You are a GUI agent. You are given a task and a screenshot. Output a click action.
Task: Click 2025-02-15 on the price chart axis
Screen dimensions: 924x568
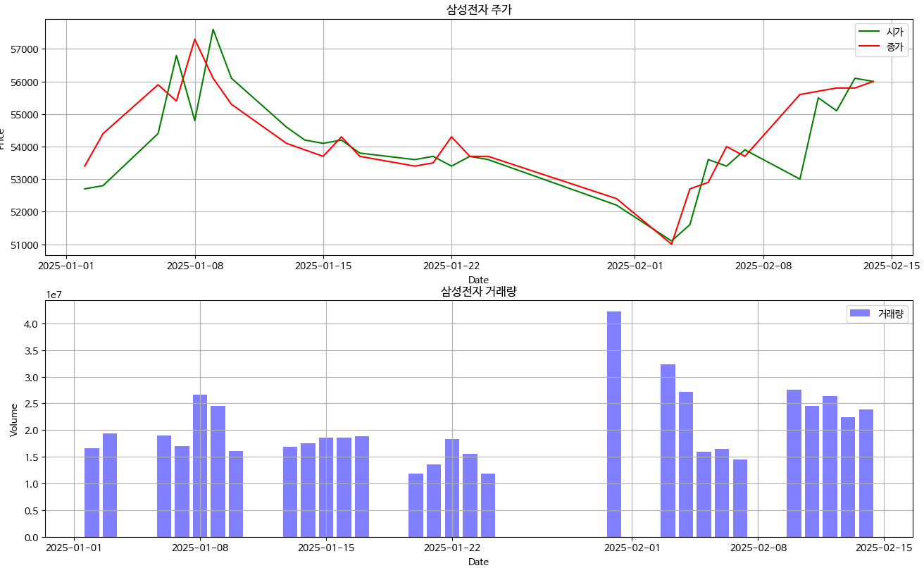point(892,266)
